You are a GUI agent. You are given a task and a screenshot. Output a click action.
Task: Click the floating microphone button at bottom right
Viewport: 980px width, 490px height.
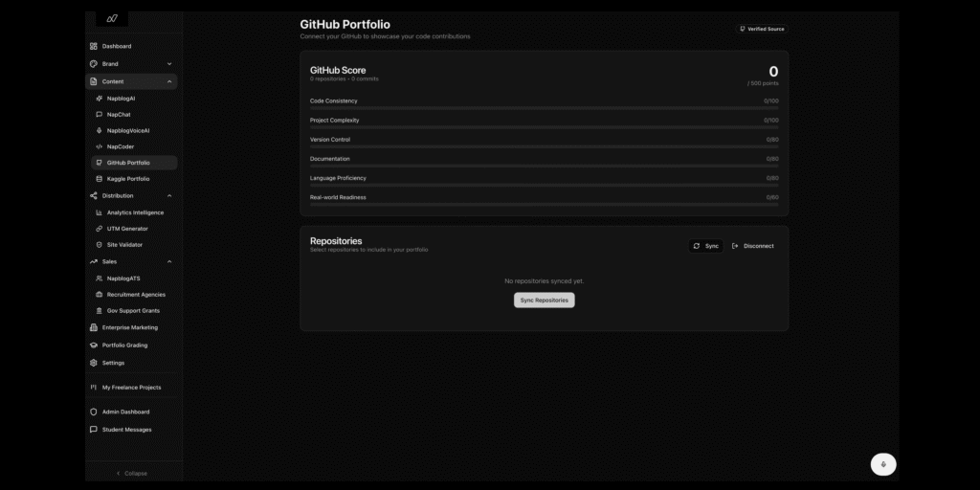[x=883, y=464]
